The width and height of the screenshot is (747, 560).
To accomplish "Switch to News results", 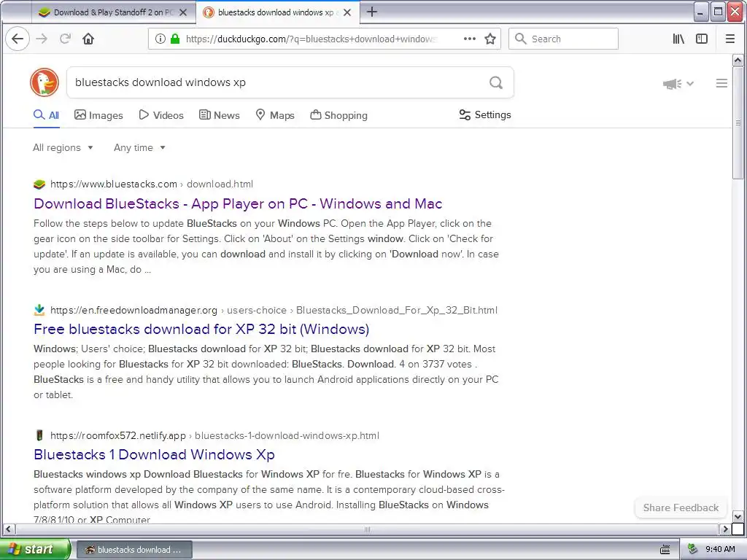I will point(219,115).
